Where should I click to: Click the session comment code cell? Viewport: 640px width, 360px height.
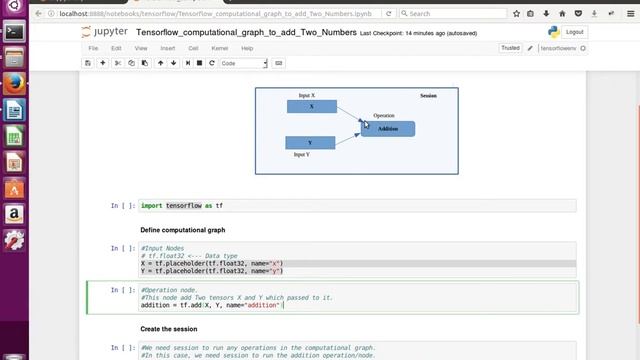click(358, 351)
